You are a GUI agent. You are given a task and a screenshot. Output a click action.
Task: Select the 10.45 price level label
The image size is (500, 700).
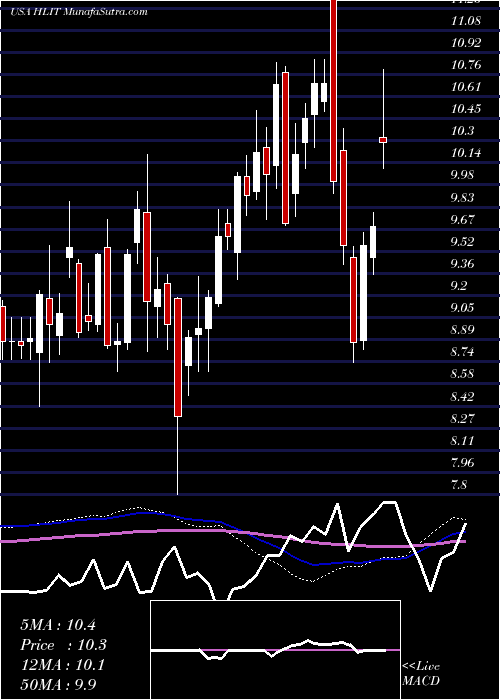pyautogui.click(x=466, y=109)
